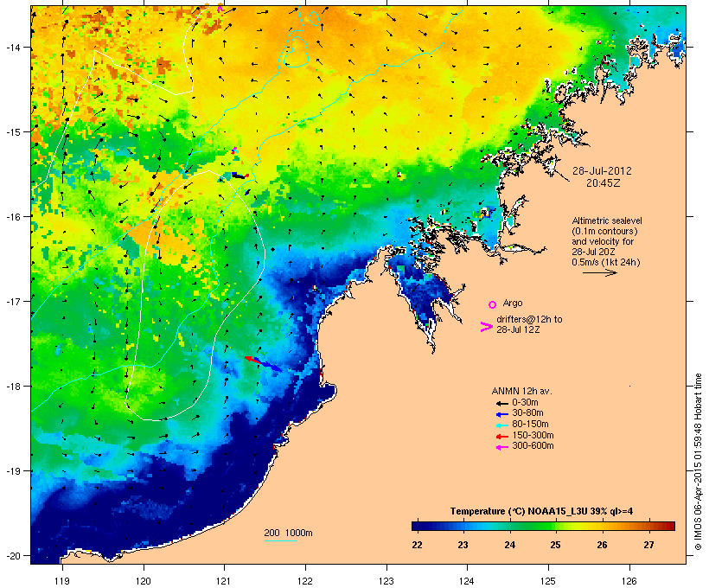Click the colorbar tick label 27
This screenshot has width=709, height=588.
(x=648, y=545)
